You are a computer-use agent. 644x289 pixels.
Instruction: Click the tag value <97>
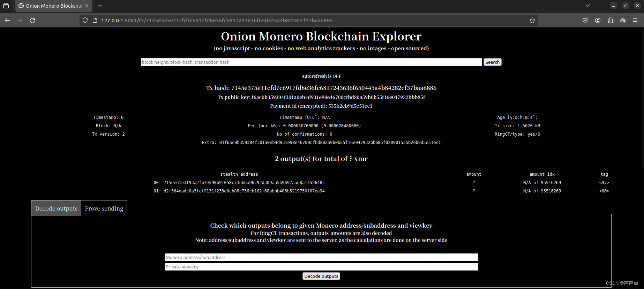(x=604, y=183)
